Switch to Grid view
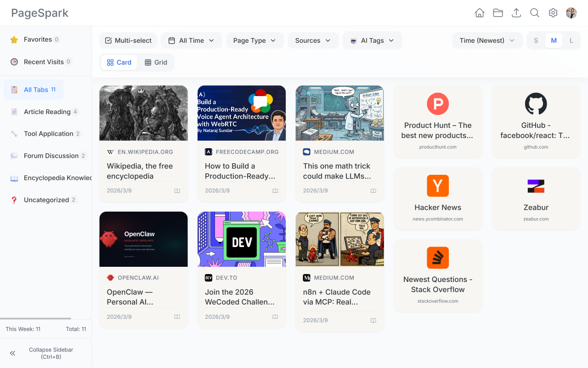The image size is (588, 368). click(x=156, y=63)
